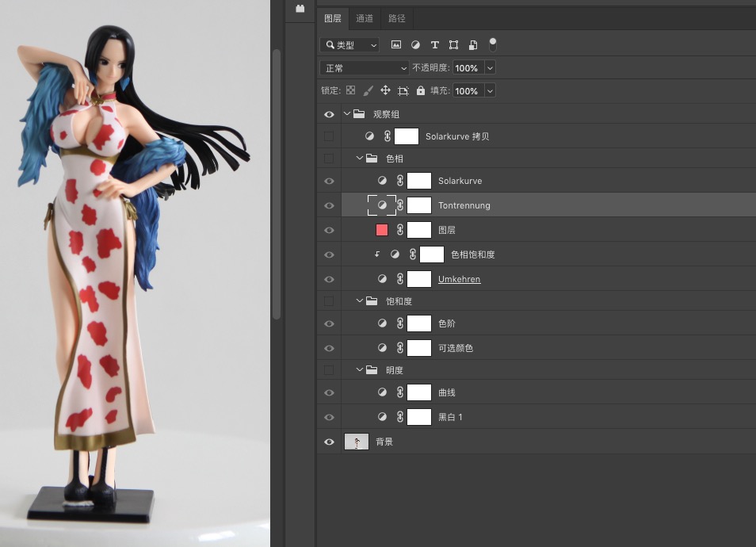Switch to the 通道 tab
This screenshot has height=547, width=756.
[365, 18]
